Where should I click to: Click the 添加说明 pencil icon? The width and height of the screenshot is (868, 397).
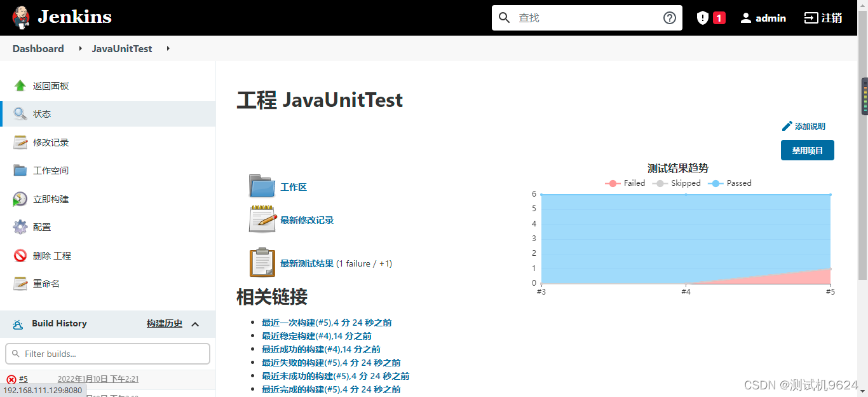click(787, 126)
